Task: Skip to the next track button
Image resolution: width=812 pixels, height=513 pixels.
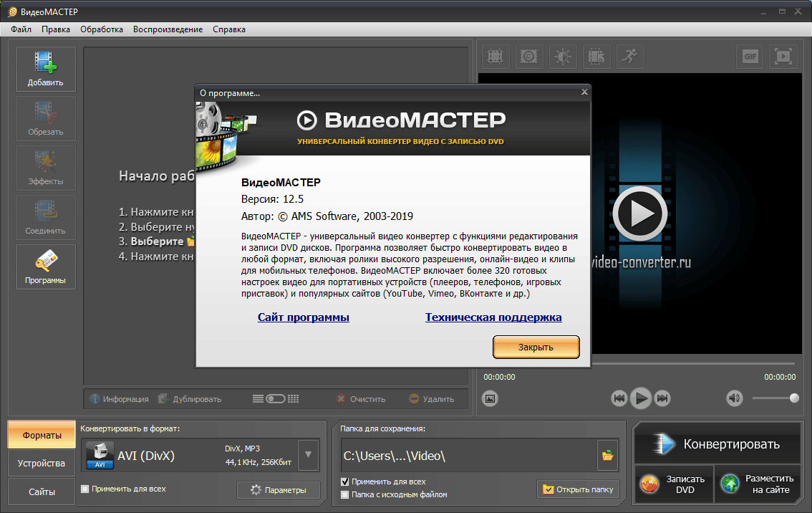Action: [662, 398]
